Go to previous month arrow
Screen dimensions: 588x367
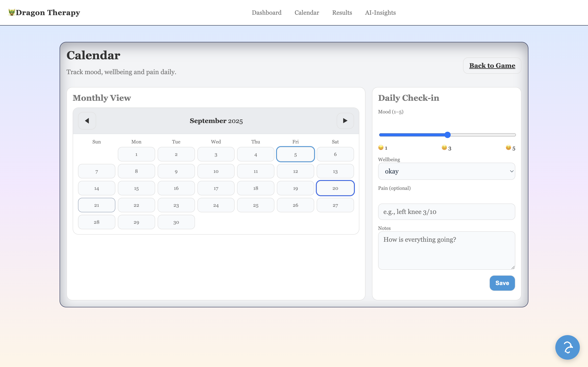tap(87, 121)
